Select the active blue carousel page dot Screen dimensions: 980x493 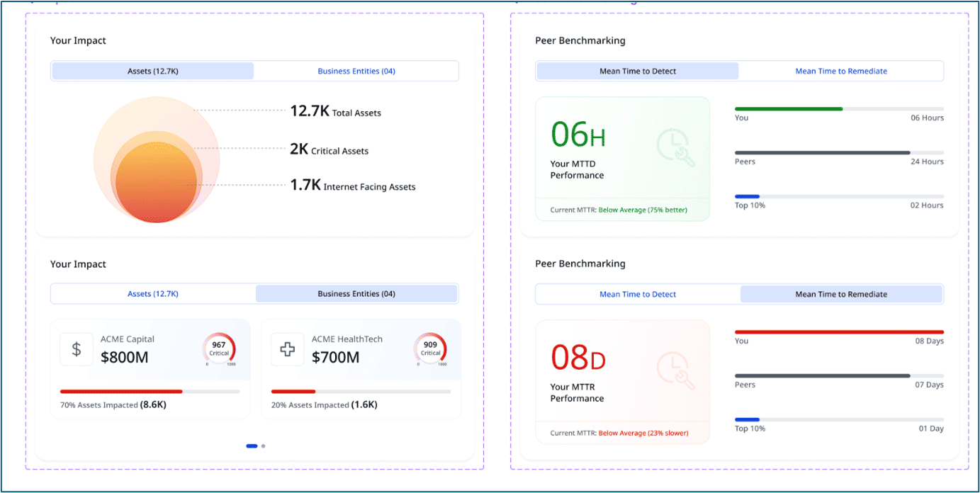252,446
